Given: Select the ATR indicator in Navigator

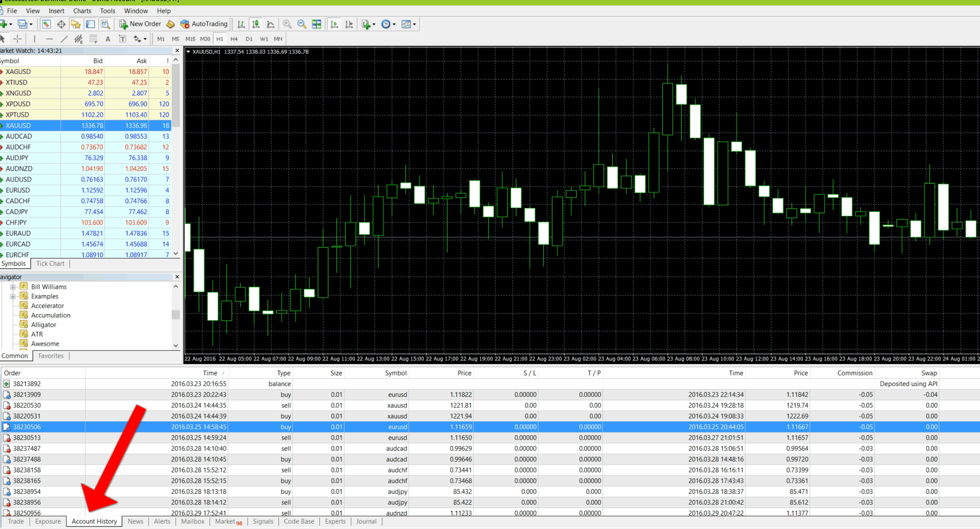Looking at the screenshot, I should pyautogui.click(x=37, y=334).
